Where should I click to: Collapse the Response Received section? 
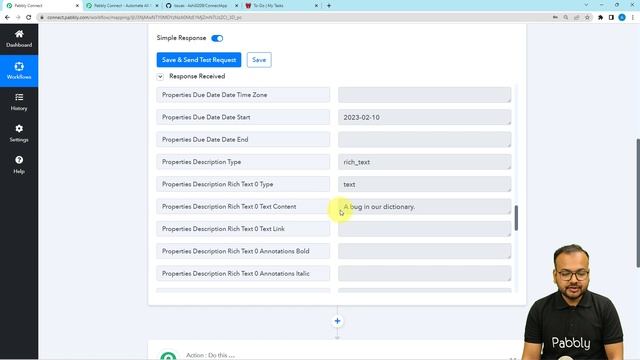coord(160,76)
